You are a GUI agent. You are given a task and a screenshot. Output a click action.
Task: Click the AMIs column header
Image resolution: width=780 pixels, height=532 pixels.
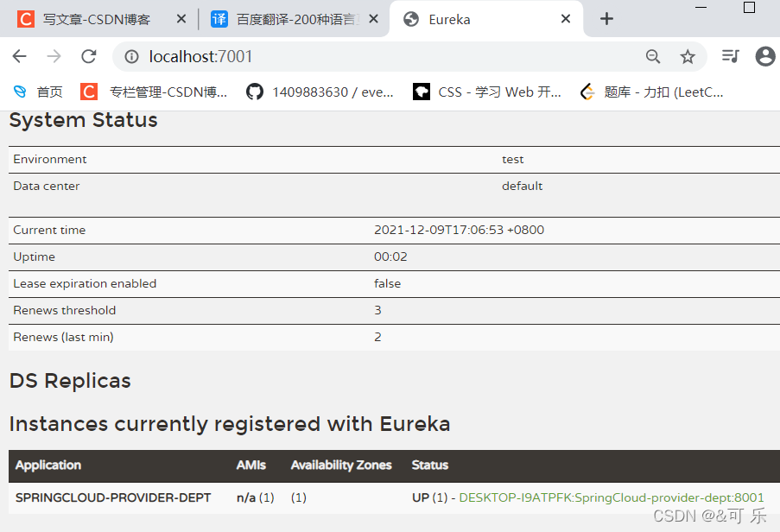(x=251, y=465)
